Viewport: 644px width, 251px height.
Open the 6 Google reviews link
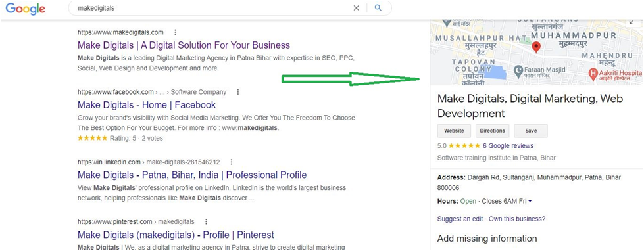[508, 146]
